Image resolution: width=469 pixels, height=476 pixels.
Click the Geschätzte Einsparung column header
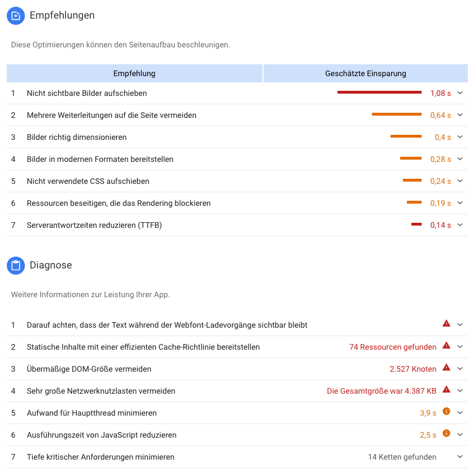(x=365, y=73)
